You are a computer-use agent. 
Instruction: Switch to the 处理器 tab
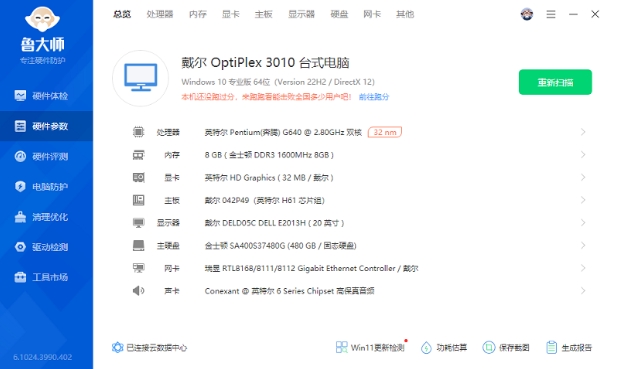tap(160, 14)
